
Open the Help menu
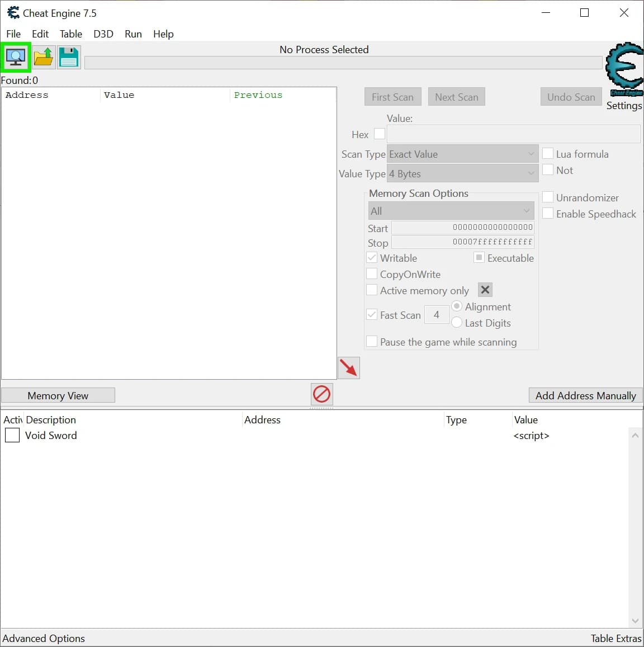tap(163, 34)
